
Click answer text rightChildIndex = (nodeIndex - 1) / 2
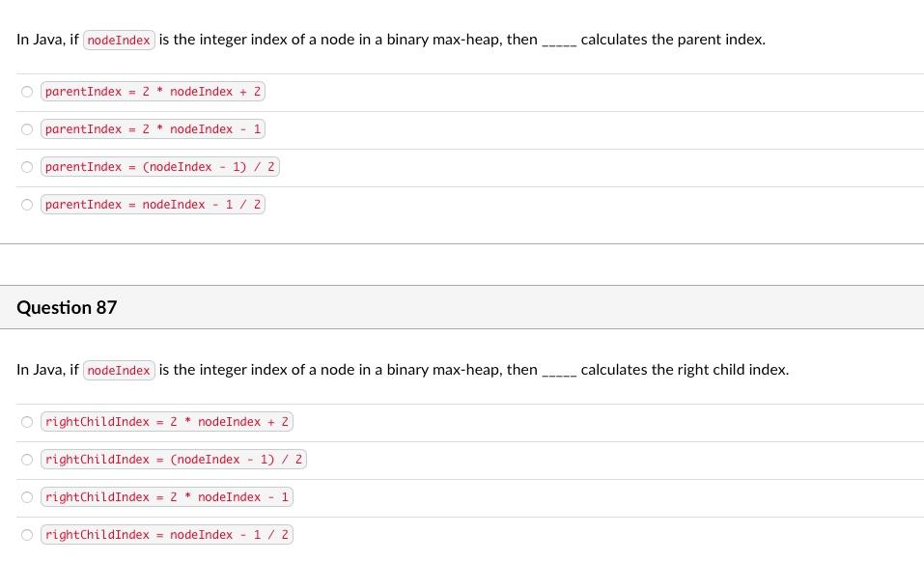pyautogui.click(x=174, y=460)
